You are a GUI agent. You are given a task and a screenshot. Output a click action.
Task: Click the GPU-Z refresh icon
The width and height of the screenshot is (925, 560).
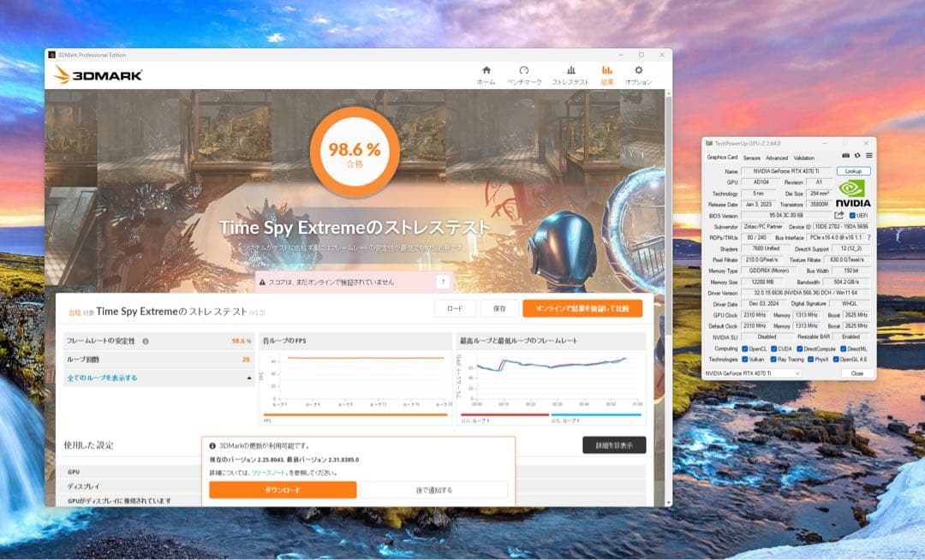click(857, 156)
